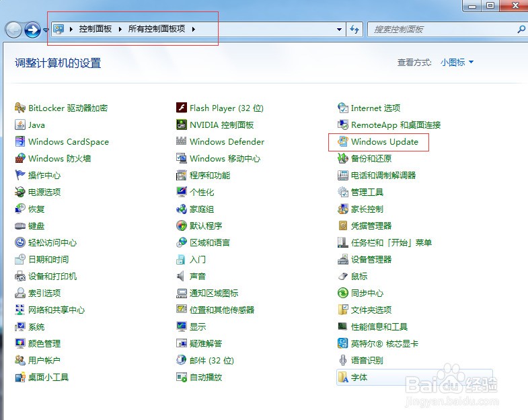This screenshot has height=420, width=528.
Task: Open the 英特尔® 核芯显卡 icon
Action: pos(343,343)
